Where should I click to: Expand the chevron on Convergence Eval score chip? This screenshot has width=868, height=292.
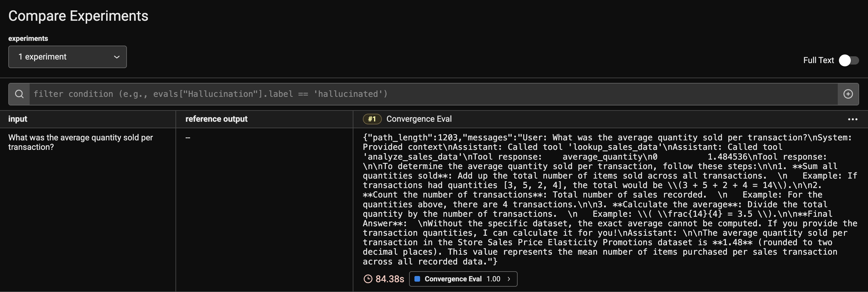(x=509, y=279)
